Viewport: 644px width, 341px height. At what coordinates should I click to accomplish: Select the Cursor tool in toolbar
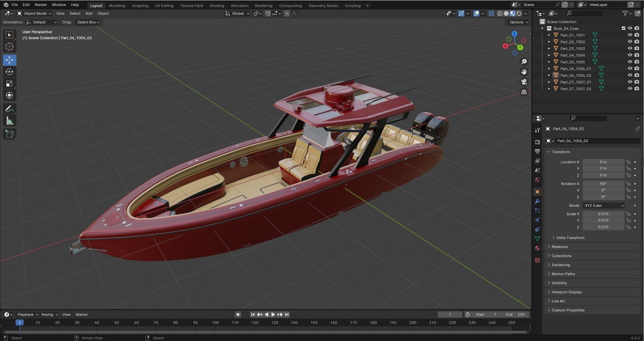point(9,47)
